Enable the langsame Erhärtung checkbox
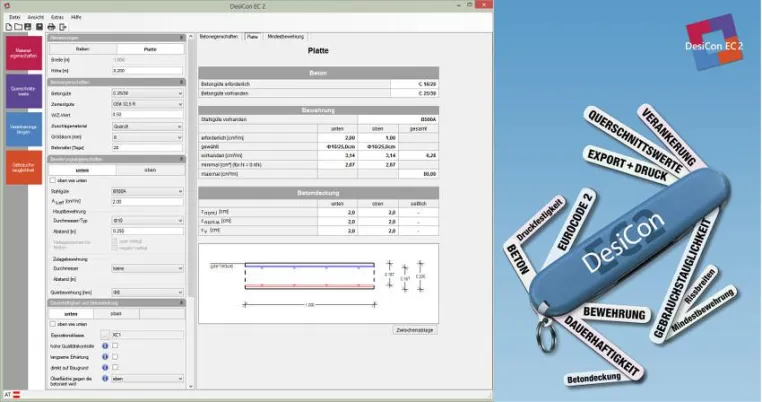This screenshot has width=762, height=402. [115, 357]
